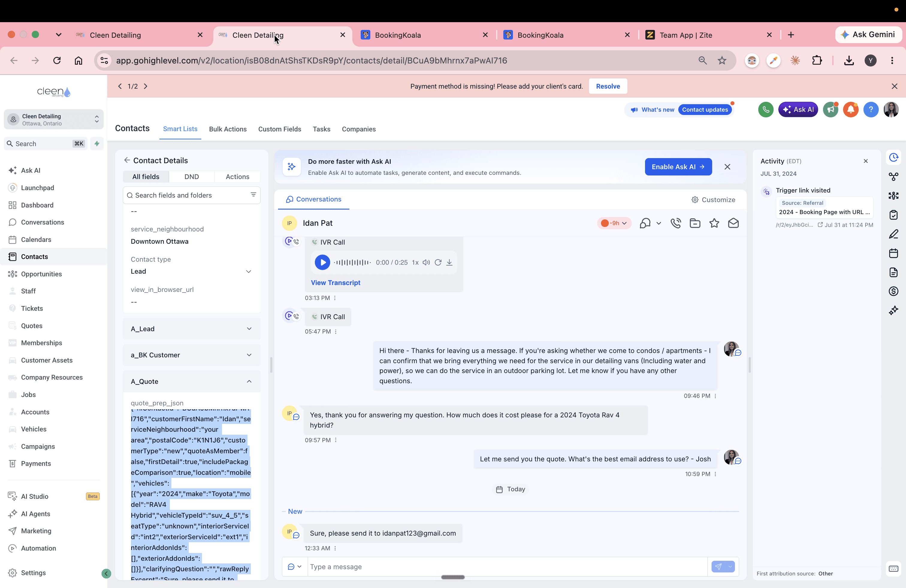Open the orange notifications bell
This screenshot has height=588, width=906.
pyautogui.click(x=850, y=110)
